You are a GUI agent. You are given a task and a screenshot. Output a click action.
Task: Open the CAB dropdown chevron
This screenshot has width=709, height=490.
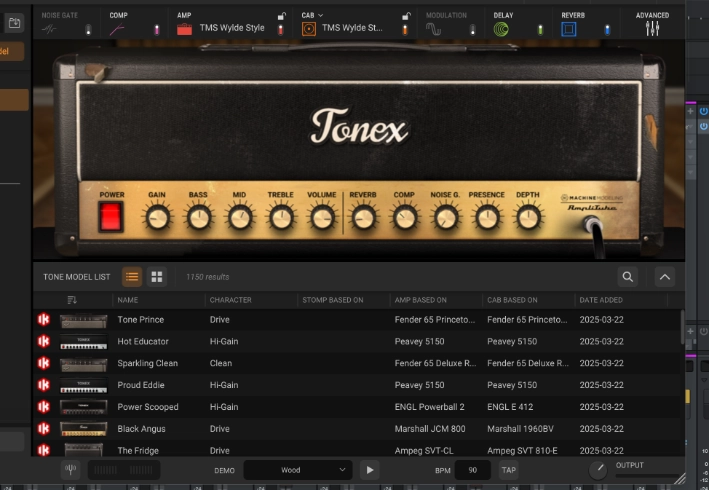coord(321,15)
